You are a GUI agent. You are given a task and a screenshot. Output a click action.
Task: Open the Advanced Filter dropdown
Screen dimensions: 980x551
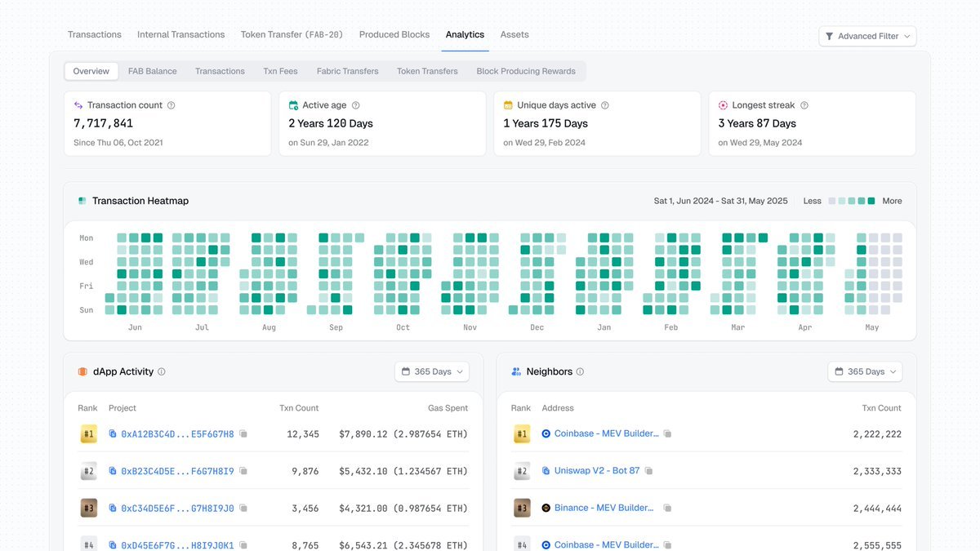tap(867, 36)
